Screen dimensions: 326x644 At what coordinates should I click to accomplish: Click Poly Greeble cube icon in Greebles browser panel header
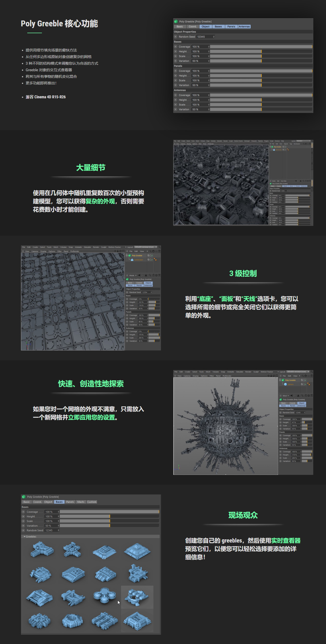[24, 497]
